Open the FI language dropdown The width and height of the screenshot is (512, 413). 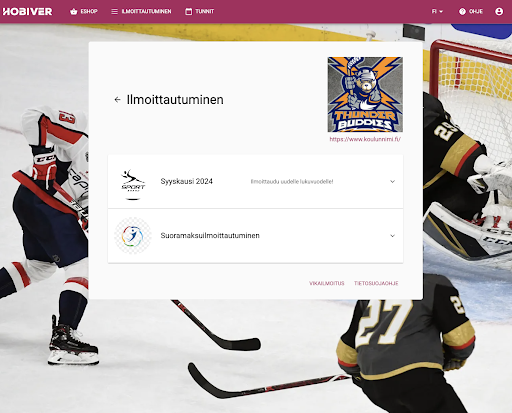pos(437,12)
